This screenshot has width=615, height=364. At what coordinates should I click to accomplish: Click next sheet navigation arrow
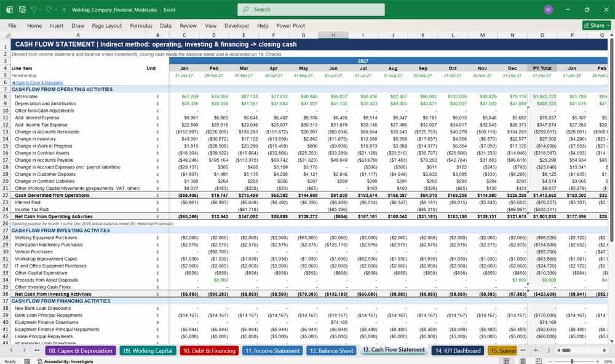pos(25,350)
